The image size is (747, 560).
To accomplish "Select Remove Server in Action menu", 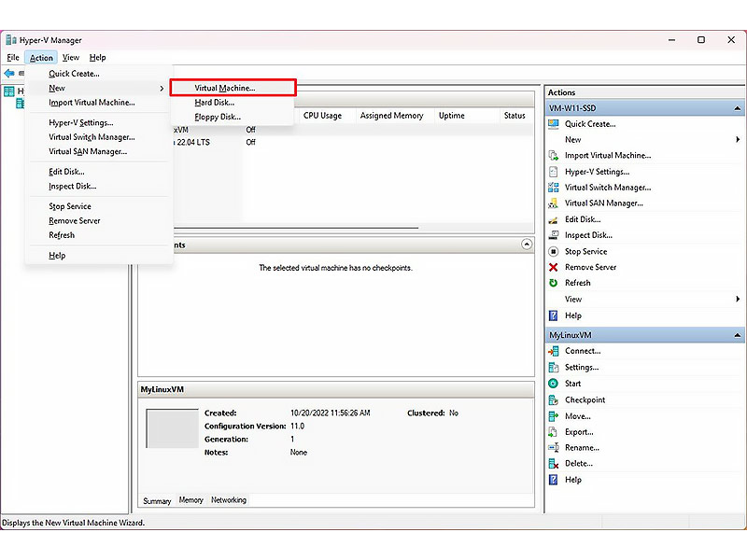I will [x=99, y=221].
